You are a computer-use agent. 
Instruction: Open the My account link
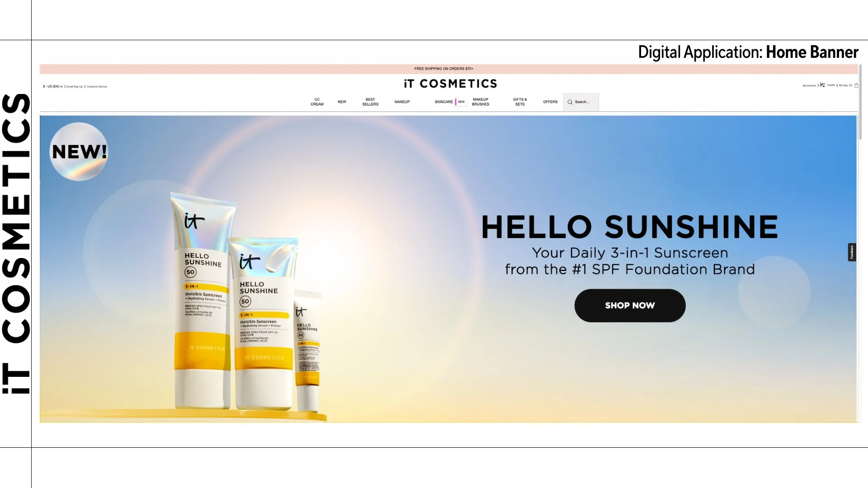pyautogui.click(x=809, y=85)
